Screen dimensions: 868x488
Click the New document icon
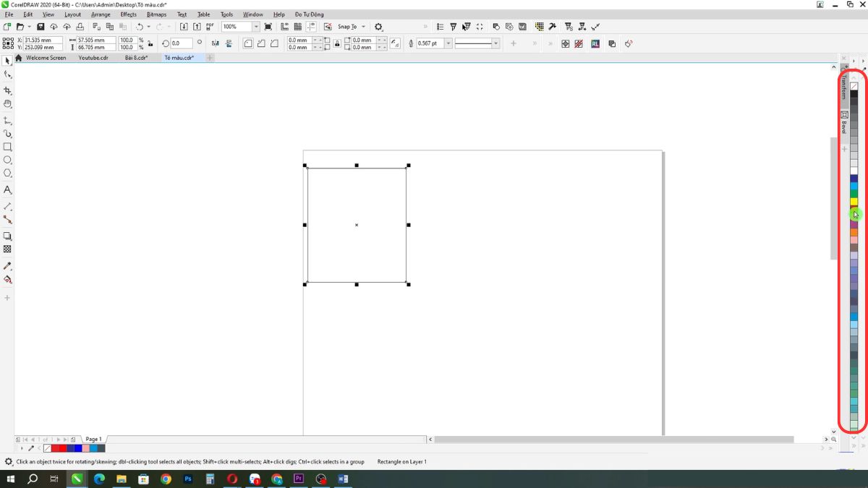[x=7, y=27]
